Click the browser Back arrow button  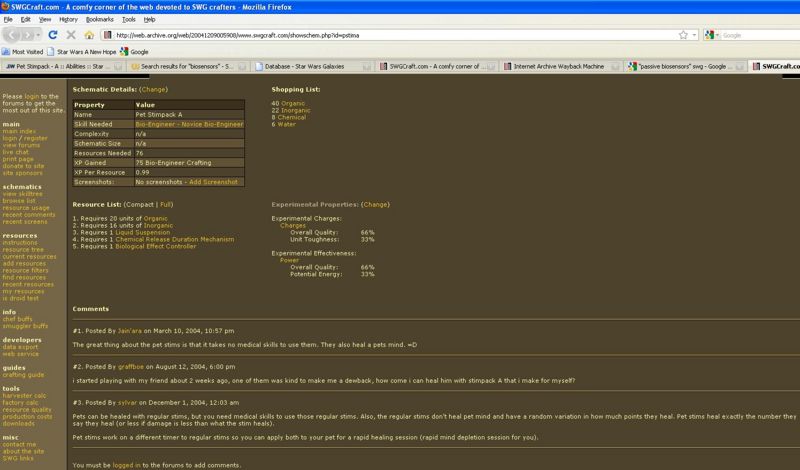tap(11, 35)
